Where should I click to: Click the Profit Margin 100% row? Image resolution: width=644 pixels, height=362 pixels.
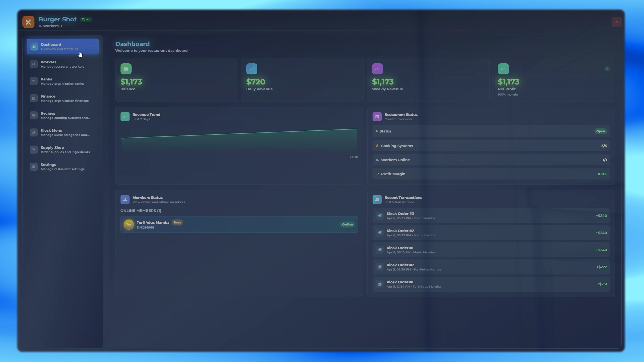coord(491,174)
